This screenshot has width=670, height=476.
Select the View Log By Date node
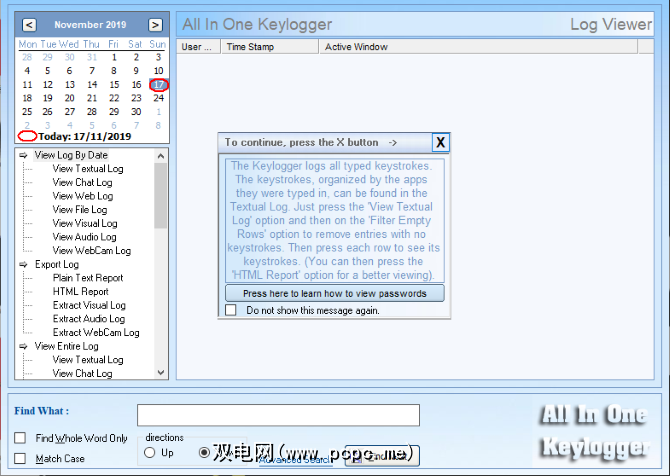tap(71, 155)
